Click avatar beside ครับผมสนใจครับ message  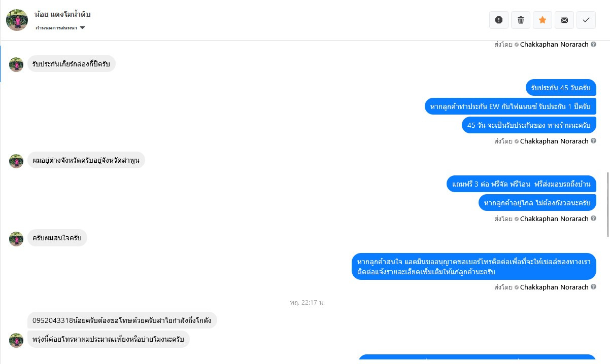pyautogui.click(x=16, y=239)
